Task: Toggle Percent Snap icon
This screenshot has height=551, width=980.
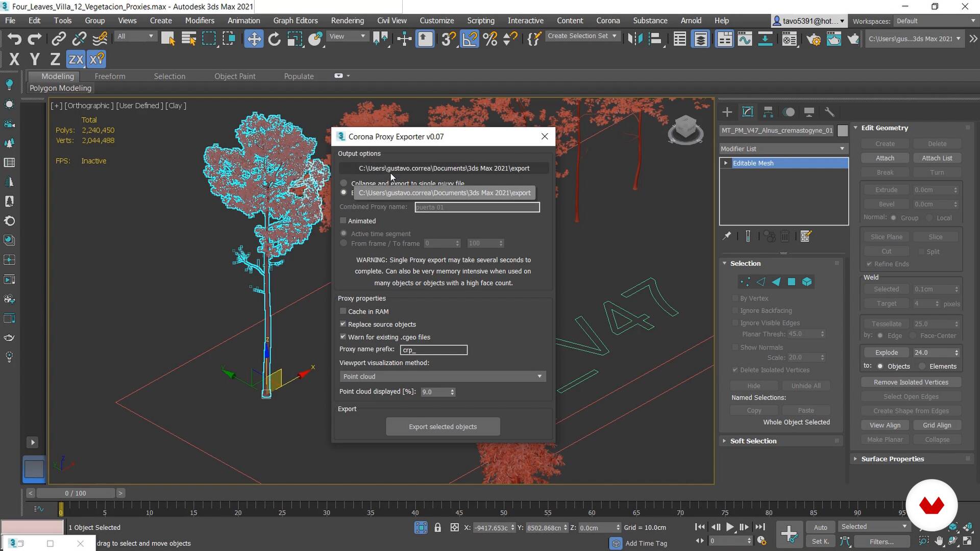Action: [x=490, y=39]
